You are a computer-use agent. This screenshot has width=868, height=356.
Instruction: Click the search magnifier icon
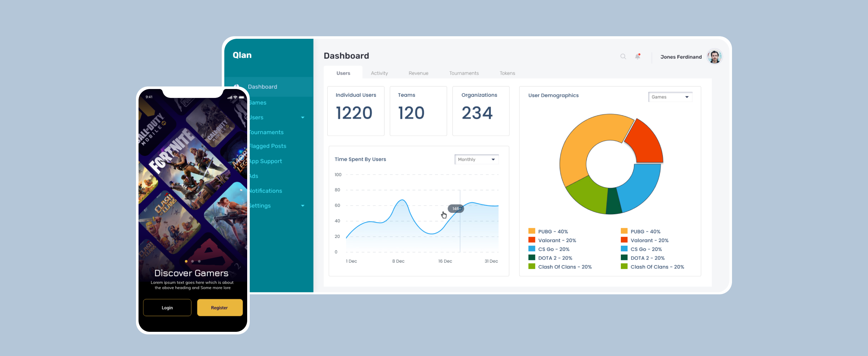pos(623,56)
